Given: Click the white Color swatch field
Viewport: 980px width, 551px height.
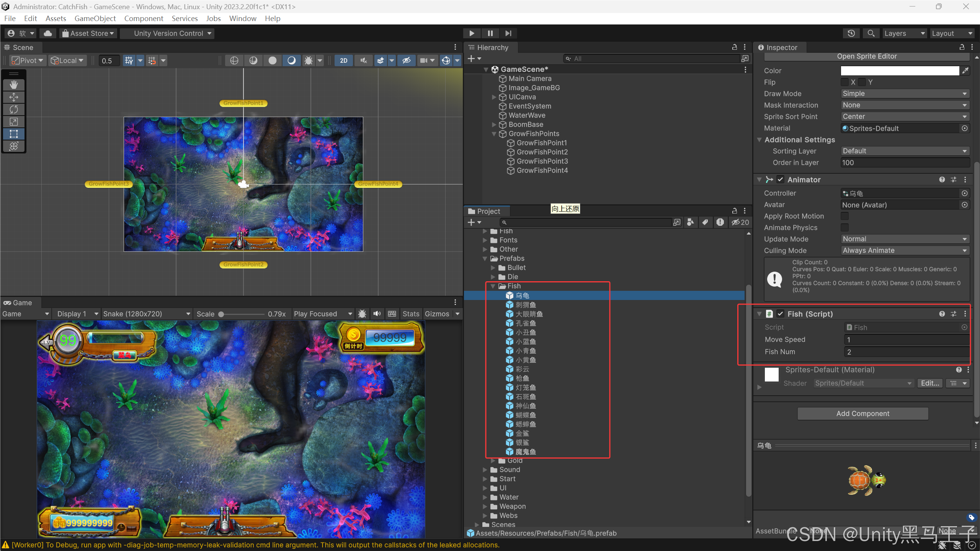Looking at the screenshot, I should pyautogui.click(x=900, y=70).
